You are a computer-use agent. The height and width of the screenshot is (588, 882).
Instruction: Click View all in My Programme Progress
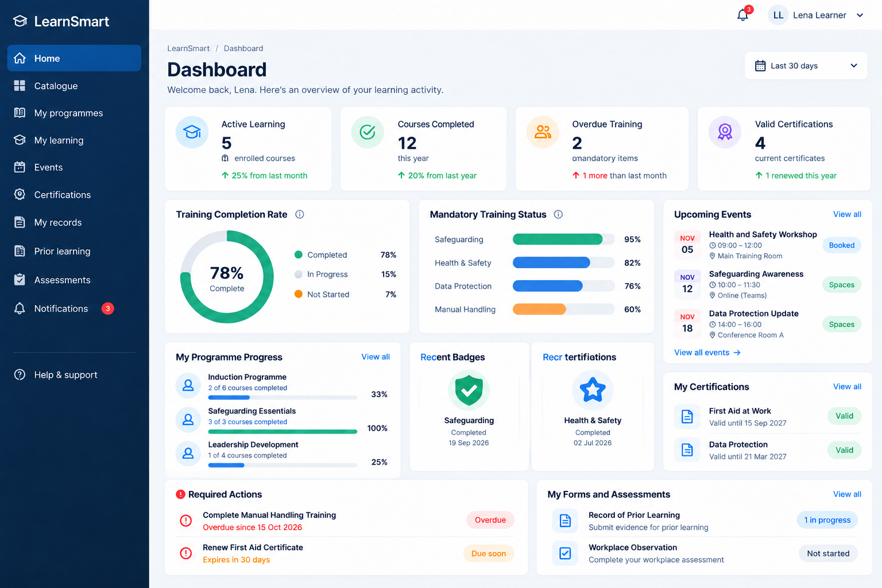tap(376, 357)
